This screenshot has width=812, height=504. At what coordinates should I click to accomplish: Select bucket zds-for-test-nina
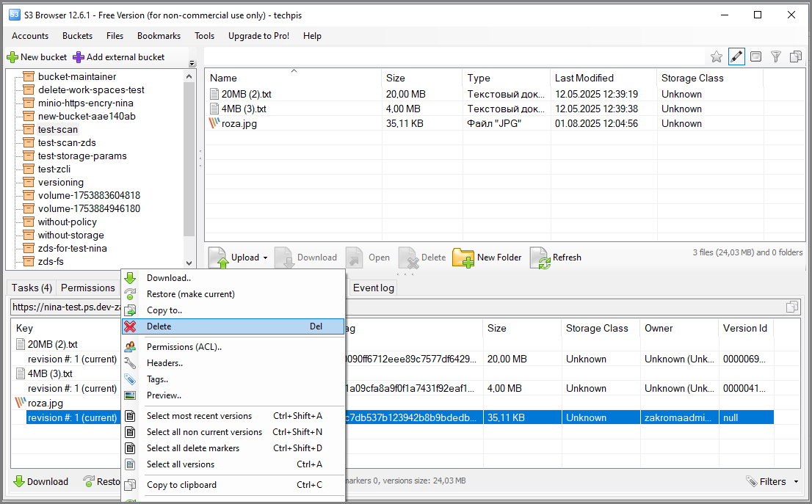pos(73,249)
